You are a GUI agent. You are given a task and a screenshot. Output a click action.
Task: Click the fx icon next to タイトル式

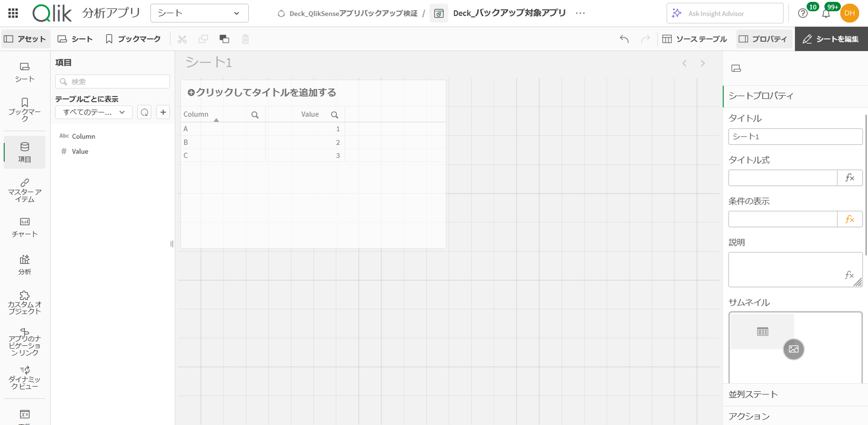tap(850, 178)
